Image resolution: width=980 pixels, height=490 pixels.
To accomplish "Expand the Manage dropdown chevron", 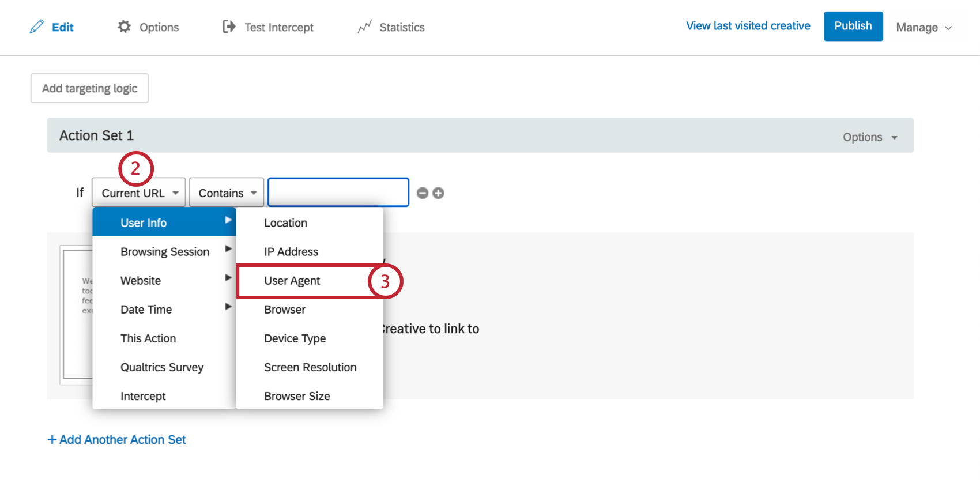I will pos(948,28).
